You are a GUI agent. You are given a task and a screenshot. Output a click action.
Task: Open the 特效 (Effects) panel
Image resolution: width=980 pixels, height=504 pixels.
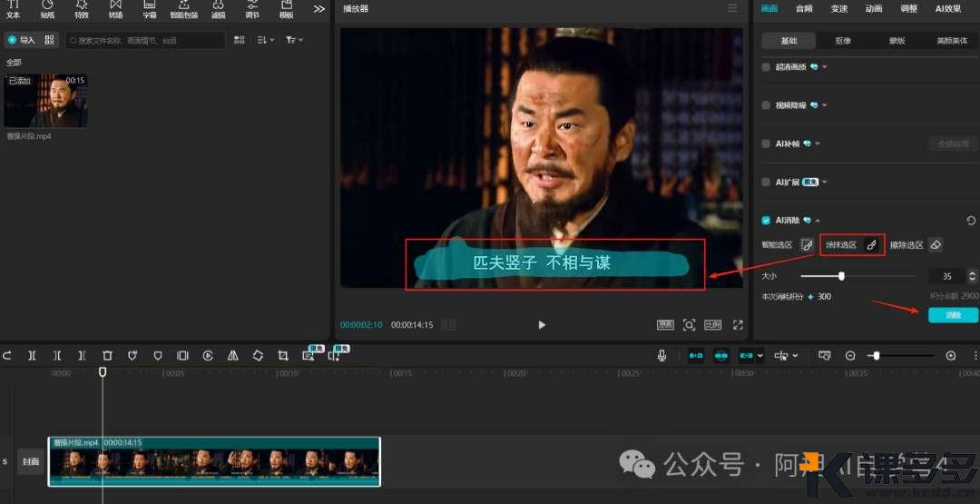pyautogui.click(x=82, y=9)
